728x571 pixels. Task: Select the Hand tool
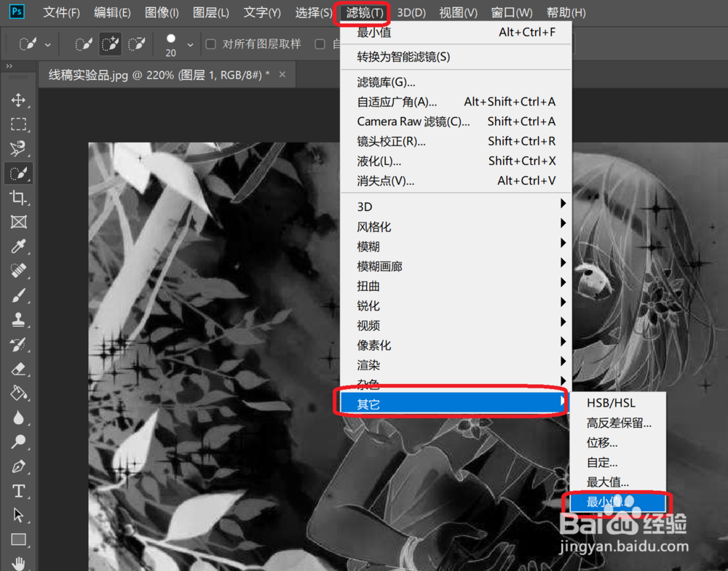(x=19, y=563)
